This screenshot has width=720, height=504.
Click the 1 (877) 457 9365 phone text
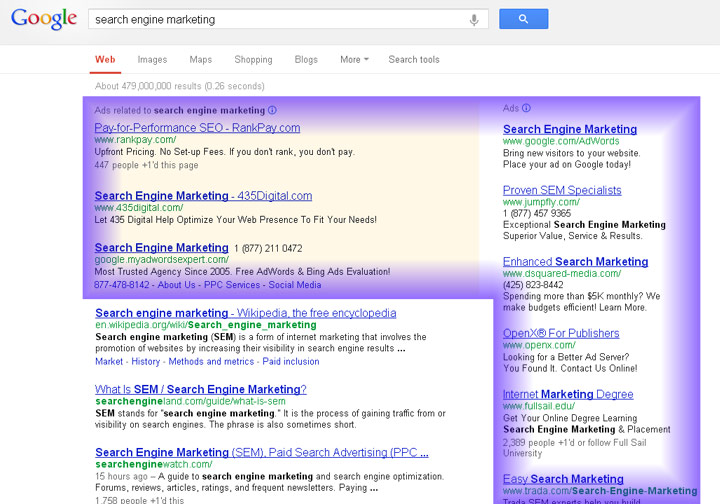pos(537,213)
